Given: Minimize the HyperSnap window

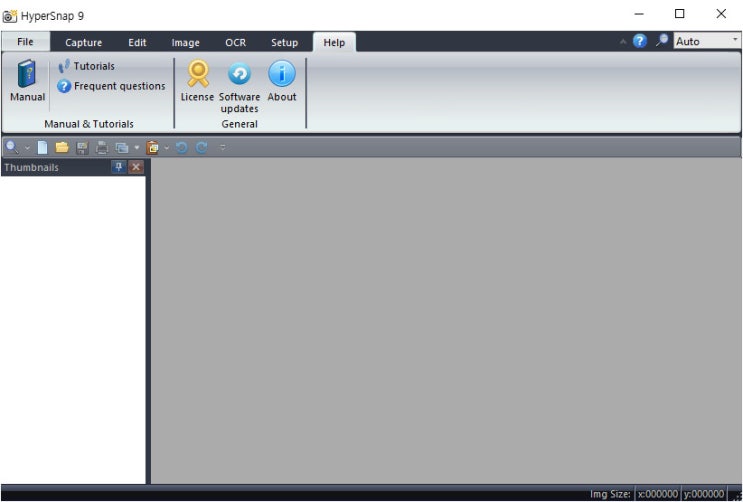Looking at the screenshot, I should click(639, 14).
